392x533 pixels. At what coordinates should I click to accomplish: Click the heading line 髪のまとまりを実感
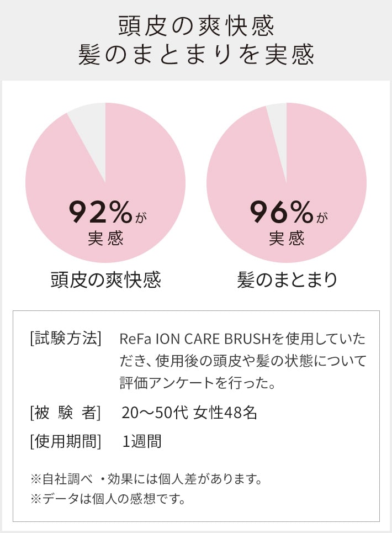[196, 55]
